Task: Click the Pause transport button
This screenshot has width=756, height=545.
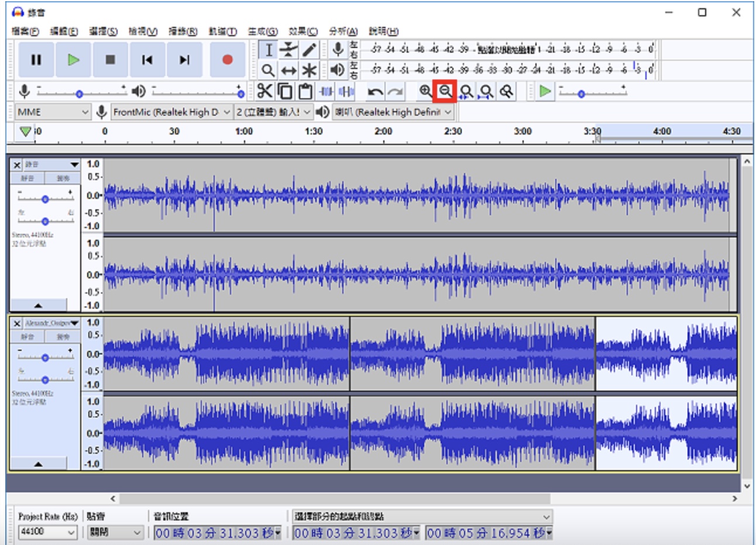Action: pos(36,59)
